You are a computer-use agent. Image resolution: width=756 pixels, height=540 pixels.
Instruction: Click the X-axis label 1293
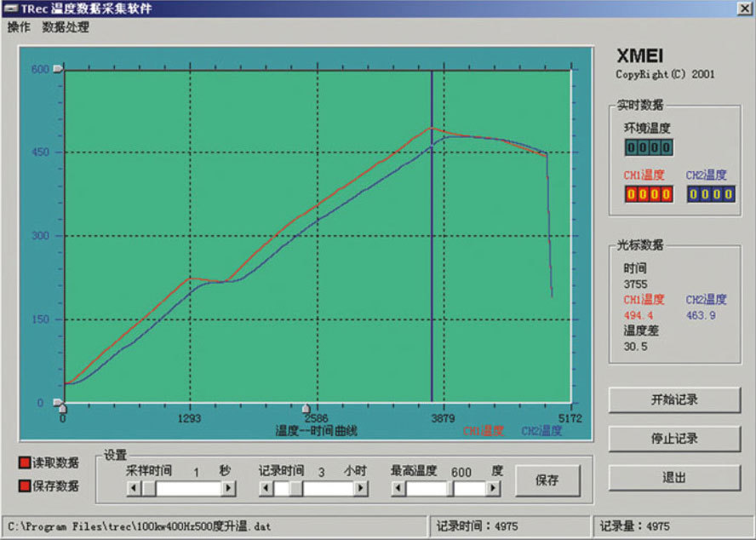(189, 418)
